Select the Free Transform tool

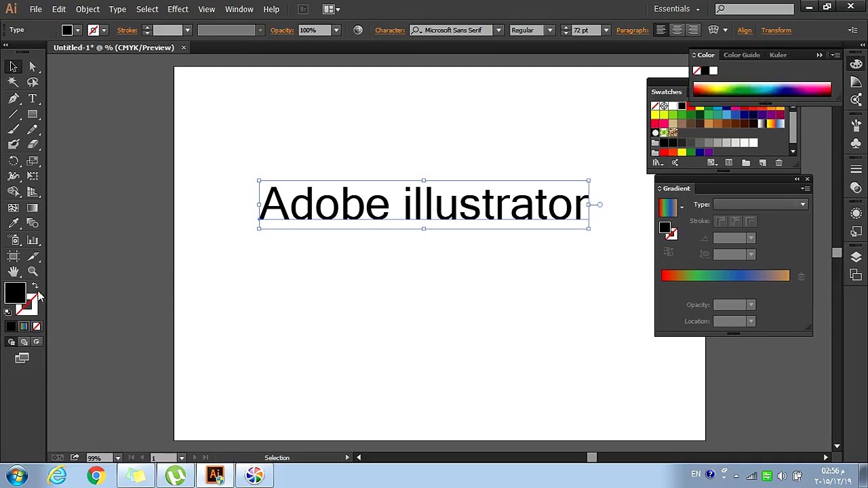(x=33, y=176)
